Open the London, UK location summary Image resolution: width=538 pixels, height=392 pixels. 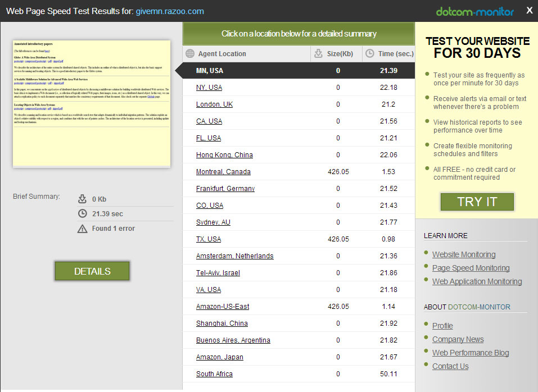pos(214,104)
